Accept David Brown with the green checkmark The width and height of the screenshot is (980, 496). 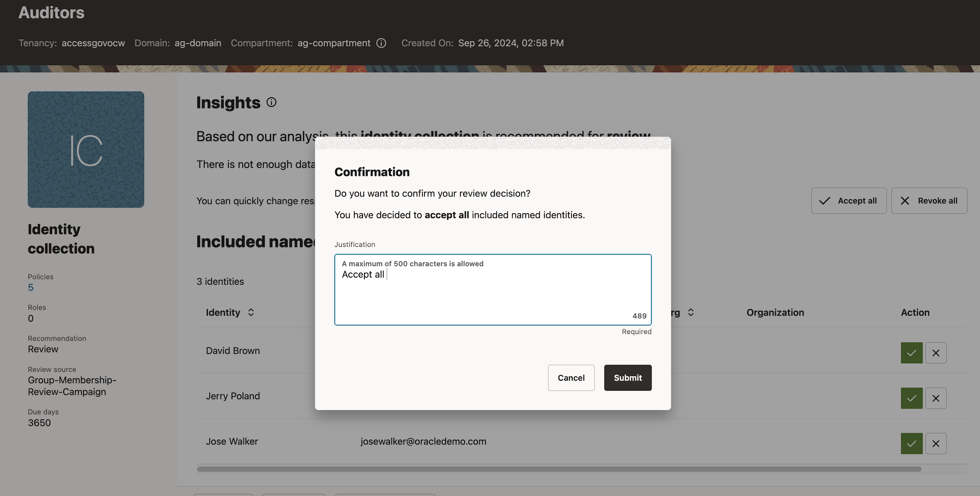[911, 353]
